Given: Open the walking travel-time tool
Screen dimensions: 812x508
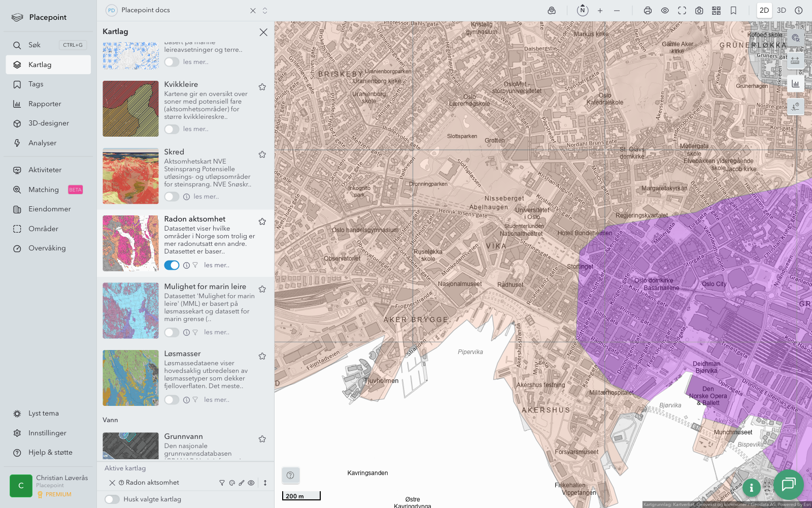Looking at the screenshot, I should click(x=795, y=107).
